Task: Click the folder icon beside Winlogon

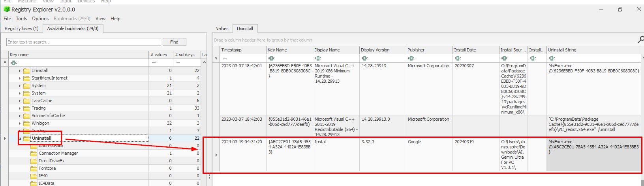Action: 26,123
